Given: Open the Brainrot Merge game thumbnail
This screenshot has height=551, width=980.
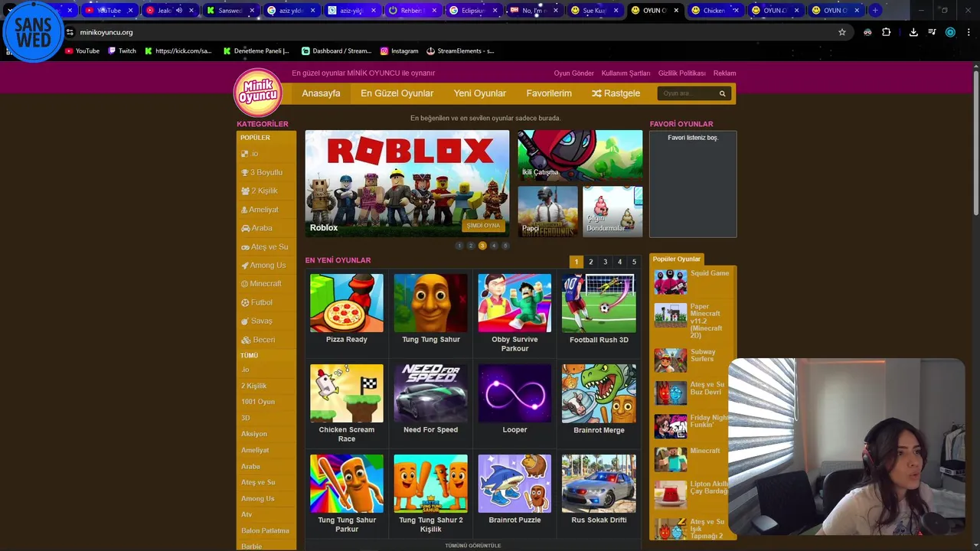Looking at the screenshot, I should pyautogui.click(x=599, y=393).
